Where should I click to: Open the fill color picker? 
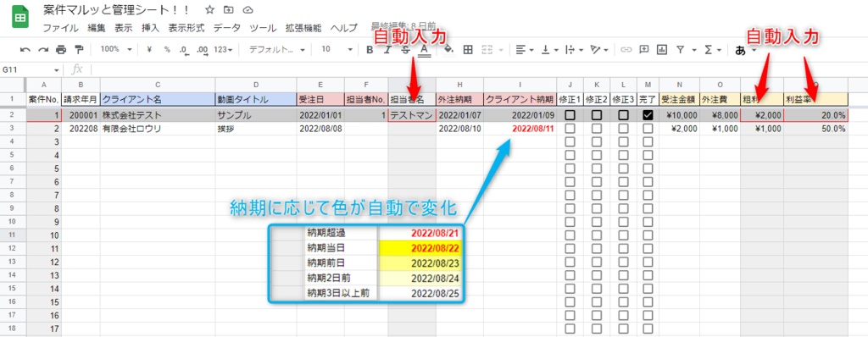click(x=449, y=49)
